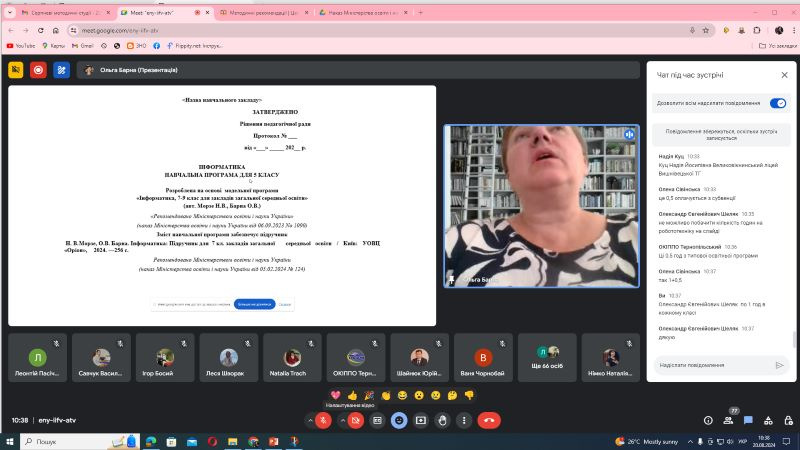The width and height of the screenshot is (800, 450).
Task: Switch to the third browser tab
Action: coord(264,13)
